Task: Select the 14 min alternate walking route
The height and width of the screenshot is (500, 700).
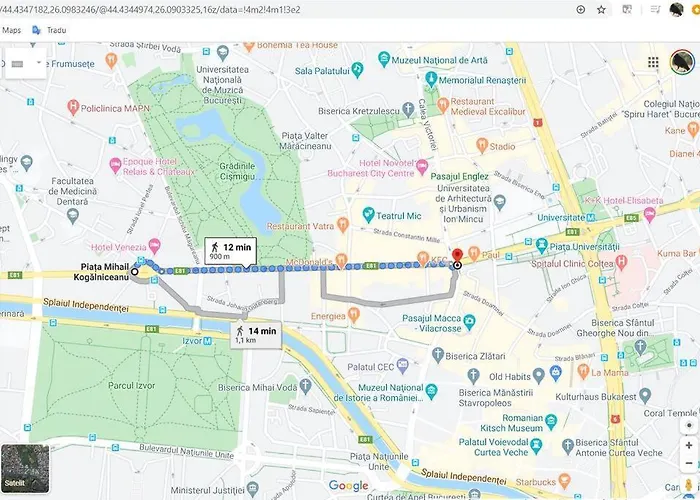Action: coord(256,334)
